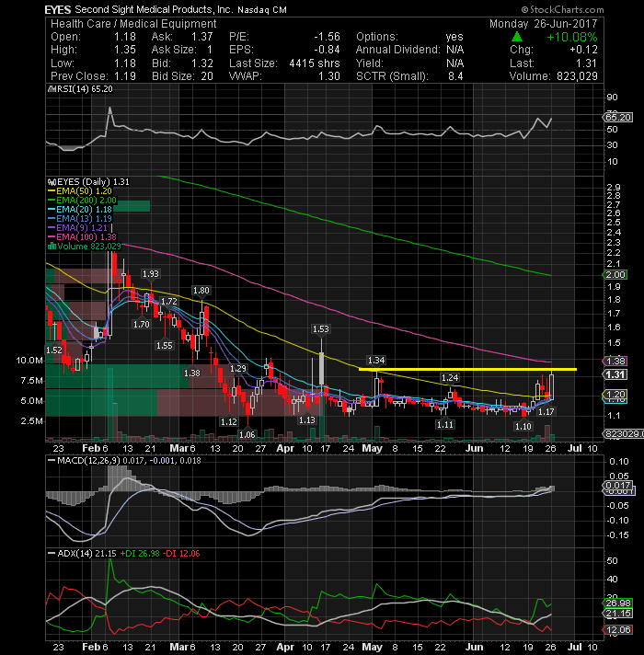Click the SCTR (Small) value 8.4
The height and width of the screenshot is (655, 644).
455,76
